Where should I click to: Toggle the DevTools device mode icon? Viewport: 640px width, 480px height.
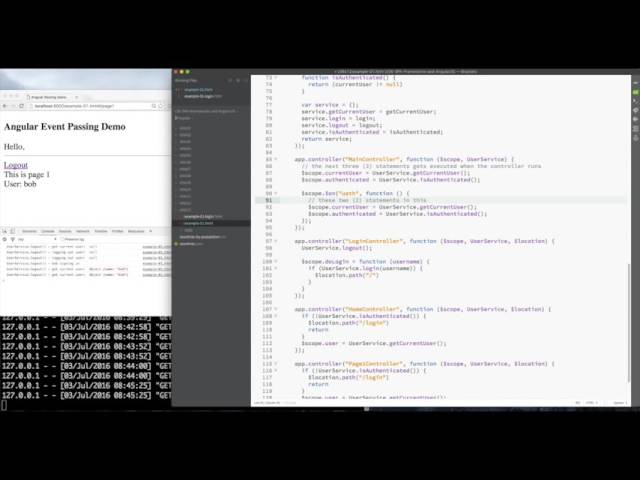pyautogui.click(x=13, y=231)
